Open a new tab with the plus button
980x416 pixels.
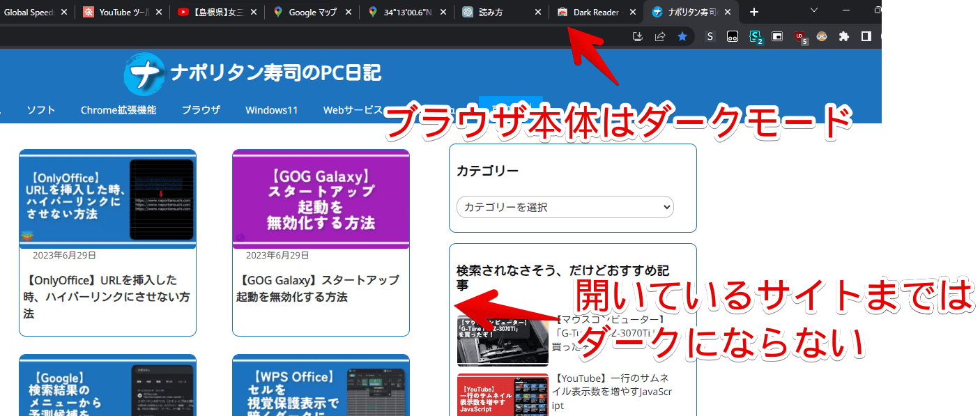753,13
